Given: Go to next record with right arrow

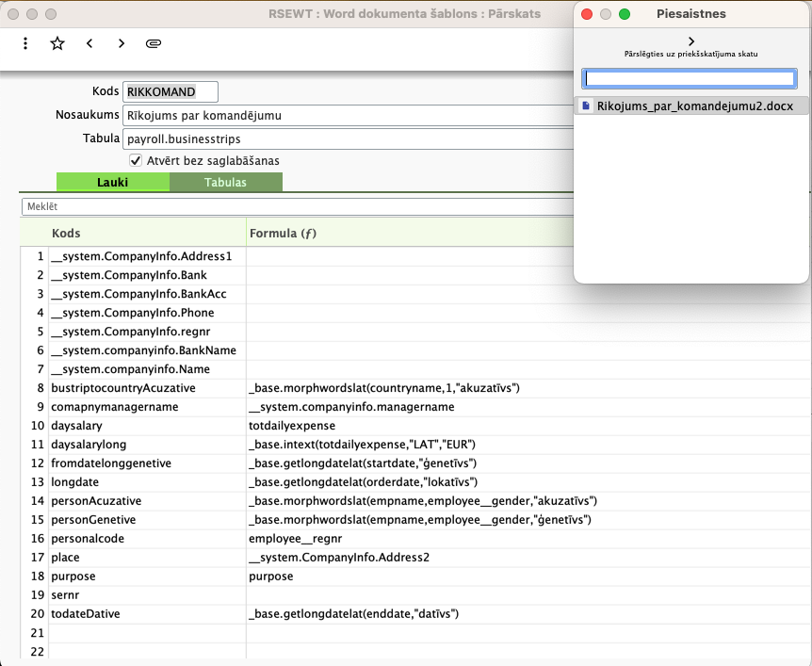Looking at the screenshot, I should pyautogui.click(x=122, y=43).
